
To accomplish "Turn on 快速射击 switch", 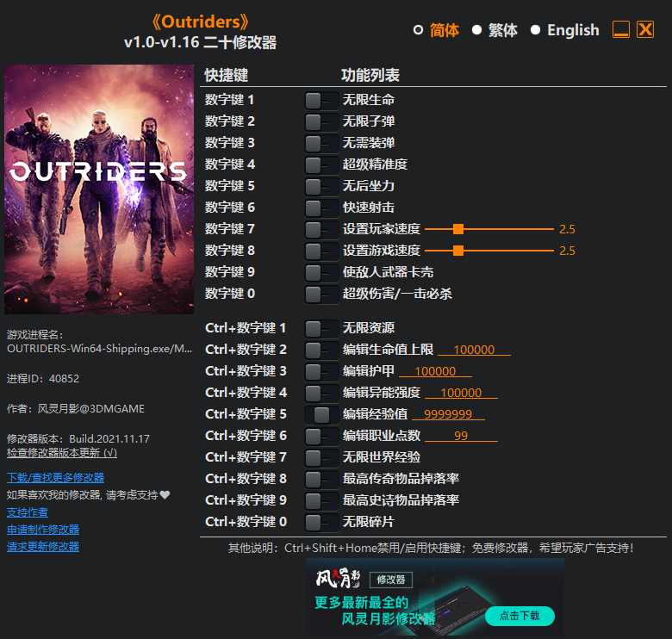I will (321, 208).
